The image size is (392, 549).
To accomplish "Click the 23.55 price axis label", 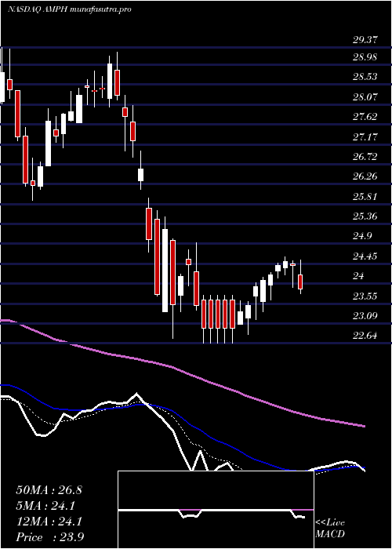I will pyautogui.click(x=365, y=296).
